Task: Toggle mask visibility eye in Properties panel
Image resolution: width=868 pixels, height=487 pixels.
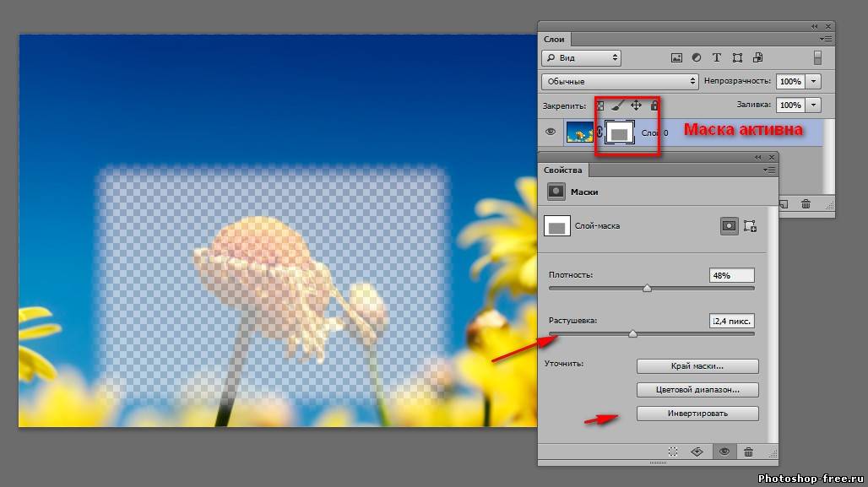Action: click(x=724, y=452)
